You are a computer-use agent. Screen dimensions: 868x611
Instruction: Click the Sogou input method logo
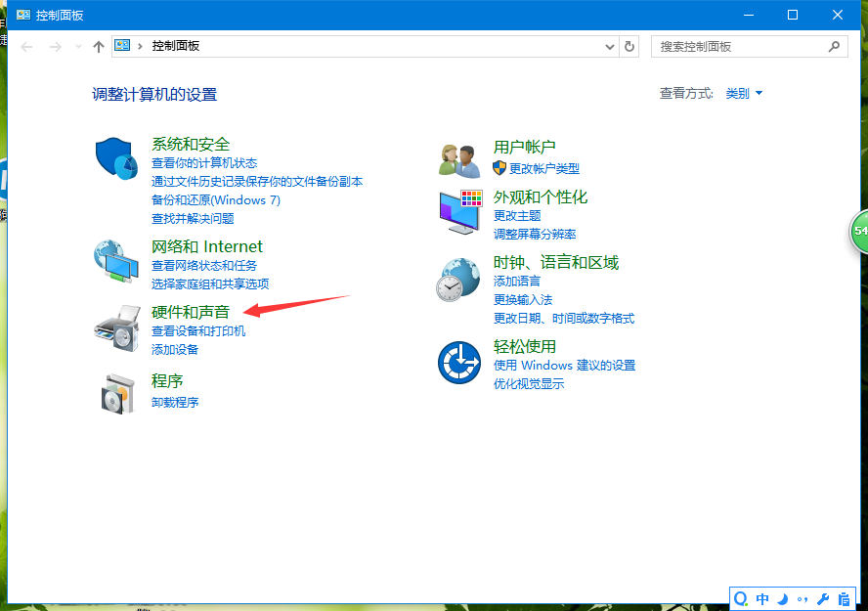coord(741,597)
